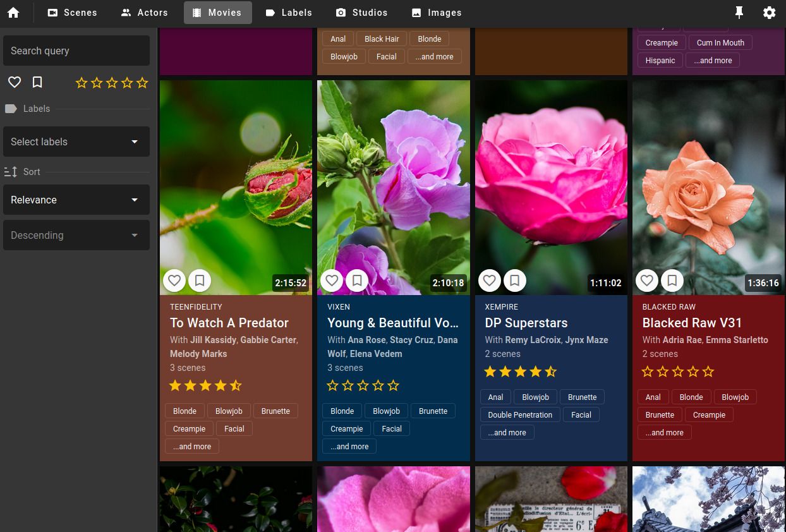Click Creampie label on Blacked Raw V31

[x=709, y=414]
